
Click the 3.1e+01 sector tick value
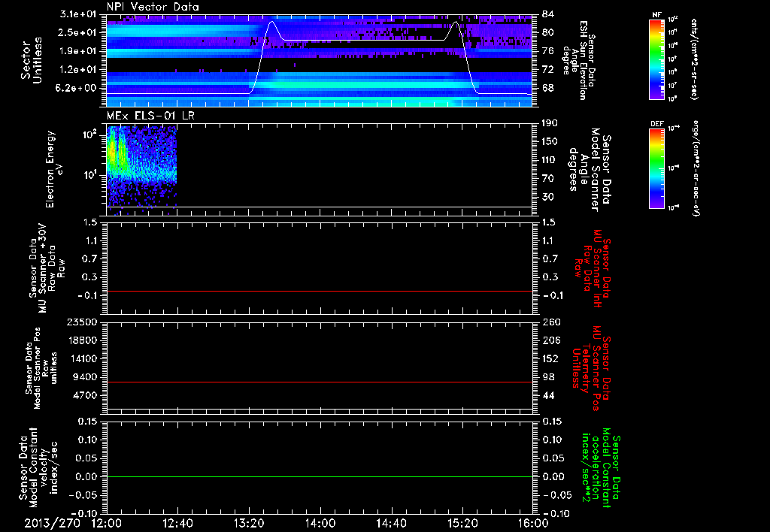77,14
